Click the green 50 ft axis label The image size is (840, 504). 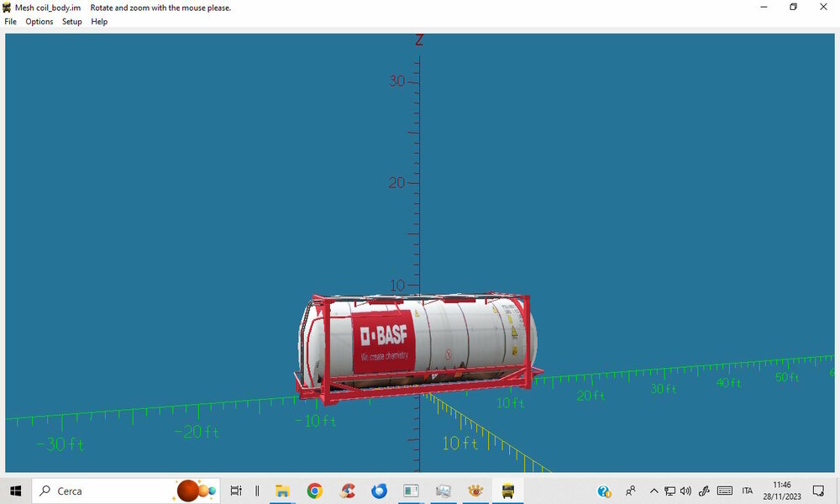coord(787,377)
